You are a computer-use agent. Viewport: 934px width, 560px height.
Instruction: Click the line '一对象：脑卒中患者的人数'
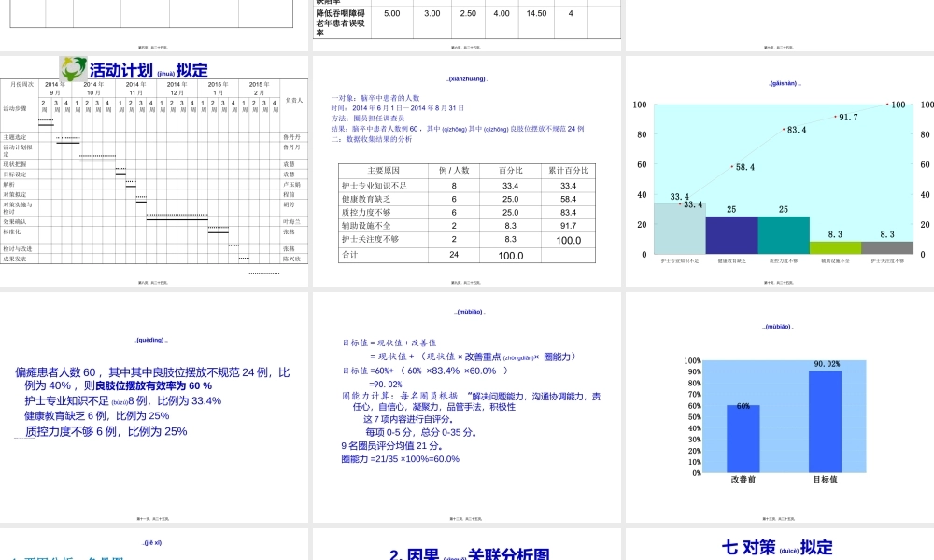click(x=375, y=98)
